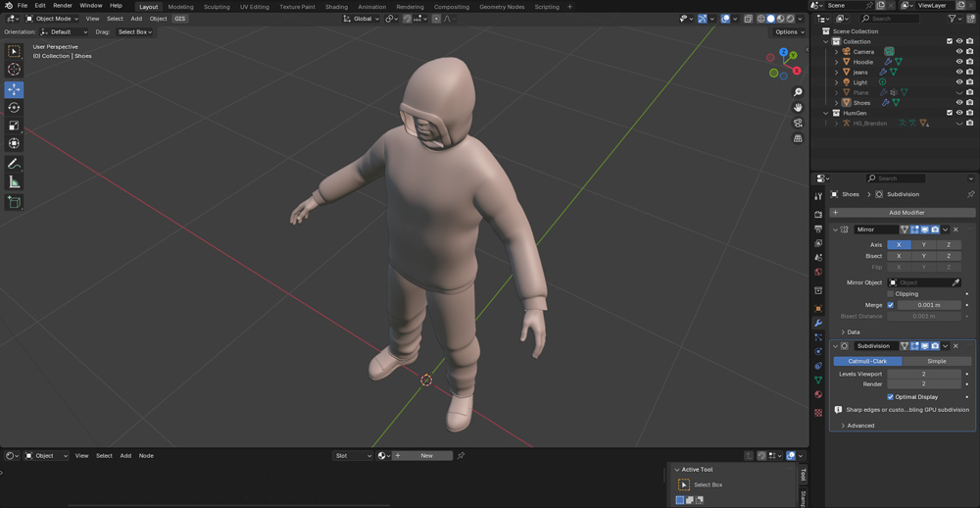
Task: Select the Rotate tool in the viewport toolbar
Action: [14, 108]
